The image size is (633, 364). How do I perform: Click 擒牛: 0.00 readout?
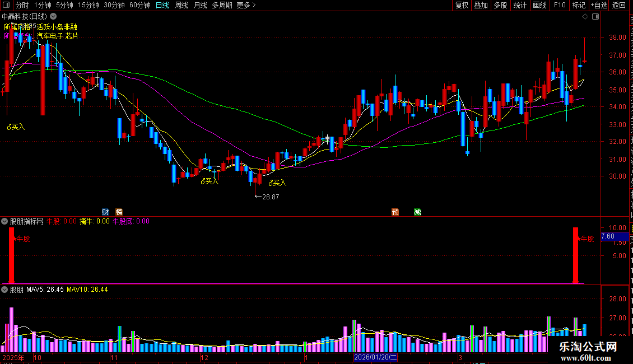point(95,221)
